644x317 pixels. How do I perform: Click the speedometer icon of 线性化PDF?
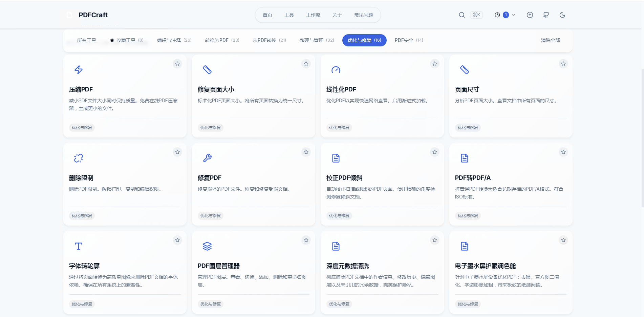[336, 70]
